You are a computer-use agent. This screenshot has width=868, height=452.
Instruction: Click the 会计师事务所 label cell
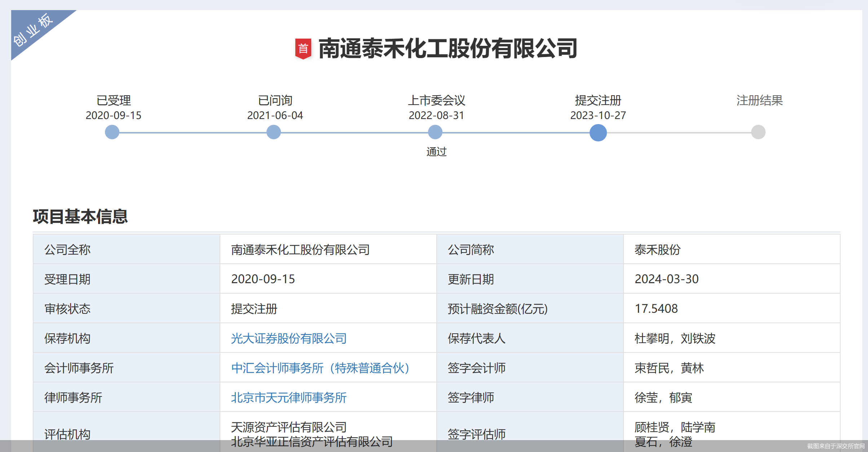click(127, 368)
